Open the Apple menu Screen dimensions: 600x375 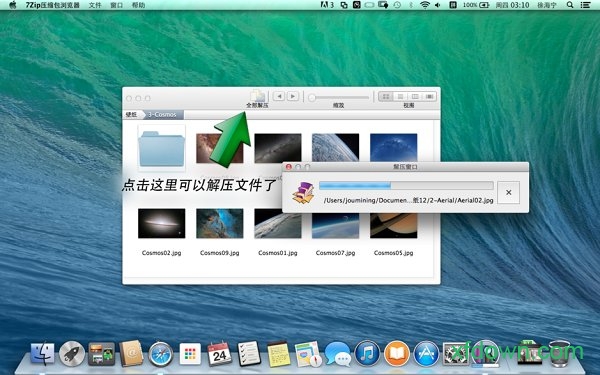point(13,5)
